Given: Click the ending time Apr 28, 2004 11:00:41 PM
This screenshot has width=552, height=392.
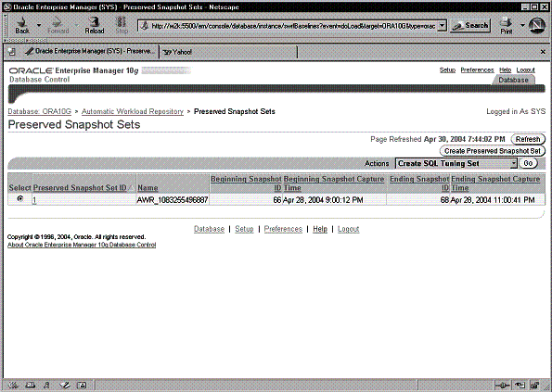Looking at the screenshot, I should click(x=493, y=200).
